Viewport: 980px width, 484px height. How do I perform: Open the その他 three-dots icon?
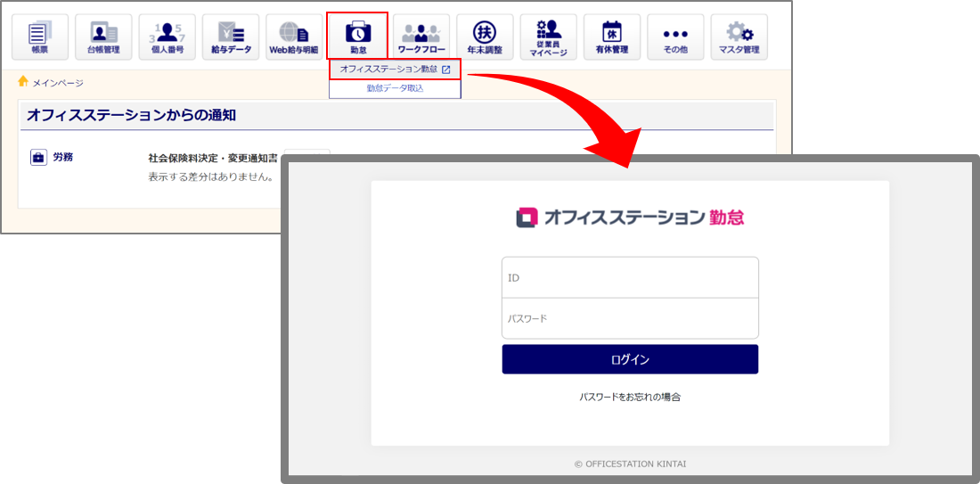tap(675, 37)
